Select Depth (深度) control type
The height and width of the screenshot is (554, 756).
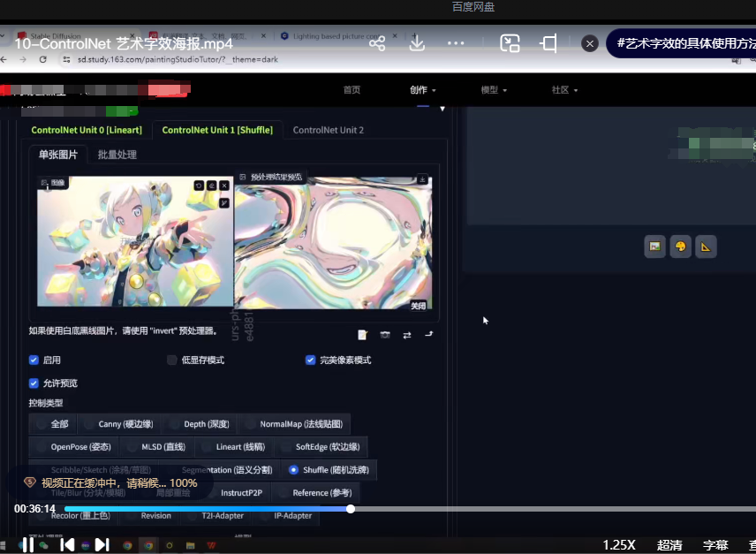(200, 424)
